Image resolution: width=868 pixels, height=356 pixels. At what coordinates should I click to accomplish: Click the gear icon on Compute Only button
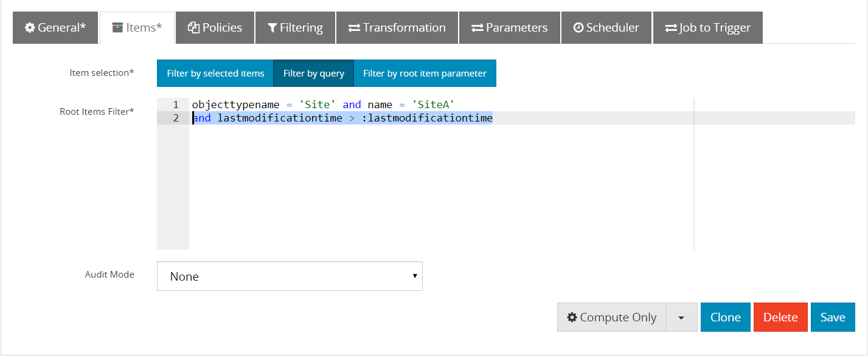(x=572, y=317)
